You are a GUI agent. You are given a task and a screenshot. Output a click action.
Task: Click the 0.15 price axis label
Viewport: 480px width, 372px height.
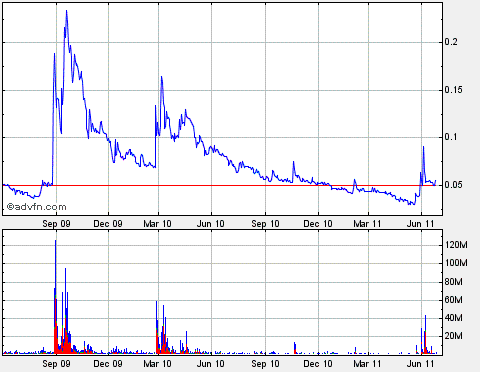click(453, 90)
